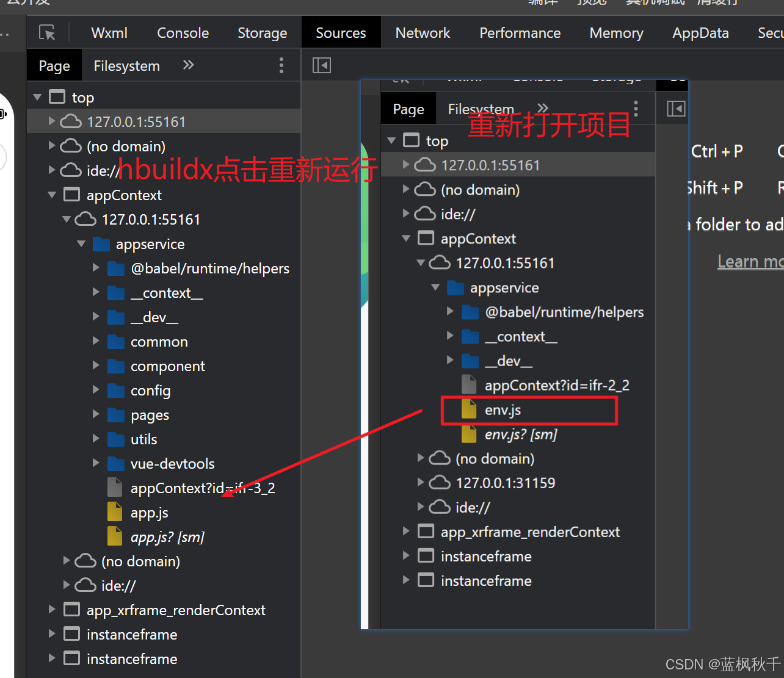
Task: Click gray file icon of appContext?id=ifr-2_2
Action: [469, 384]
